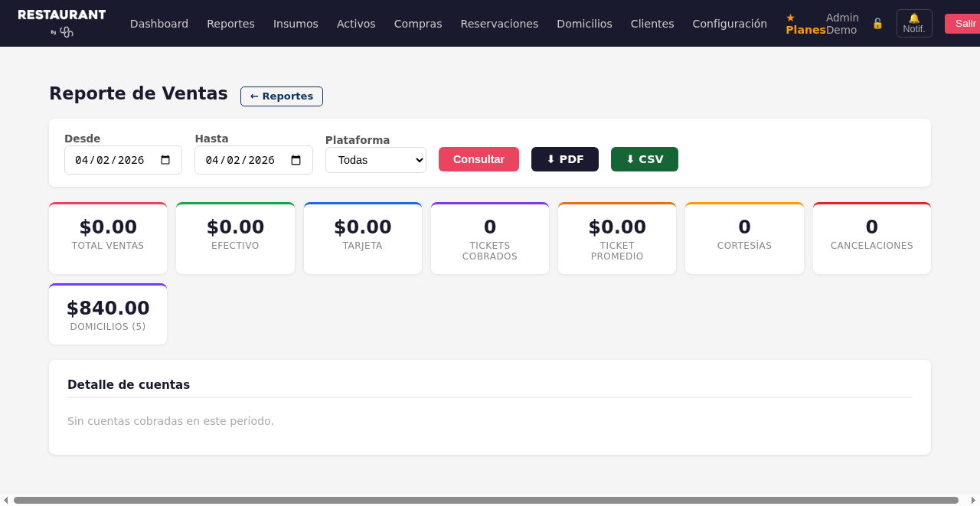This screenshot has width=980, height=506.
Task: Open notifications via the Notif. bell icon
Action: [x=914, y=23]
